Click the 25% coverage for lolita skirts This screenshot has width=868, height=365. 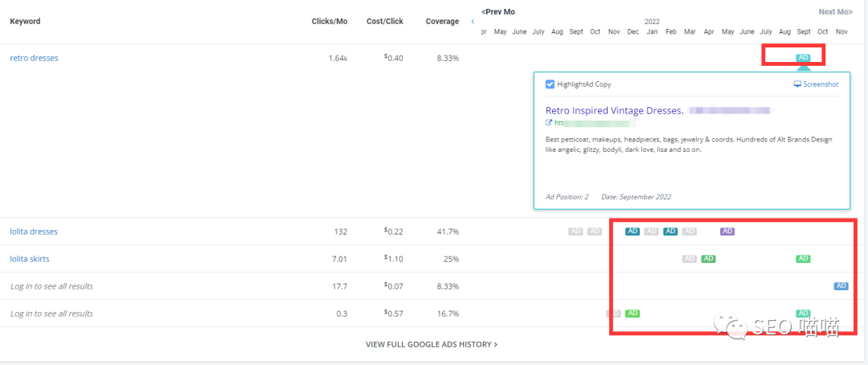(450, 259)
